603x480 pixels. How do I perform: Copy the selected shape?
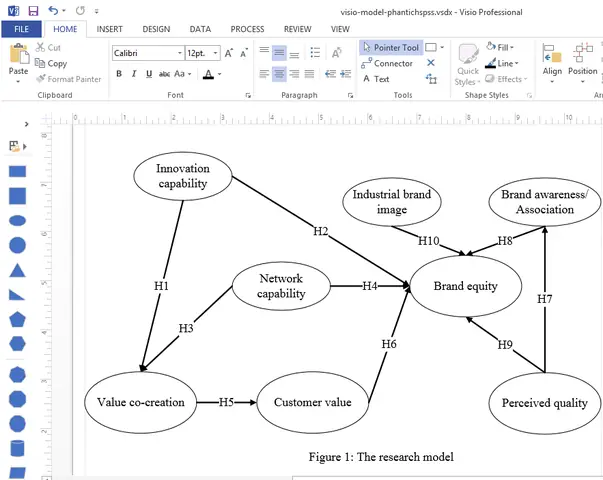click(51, 63)
